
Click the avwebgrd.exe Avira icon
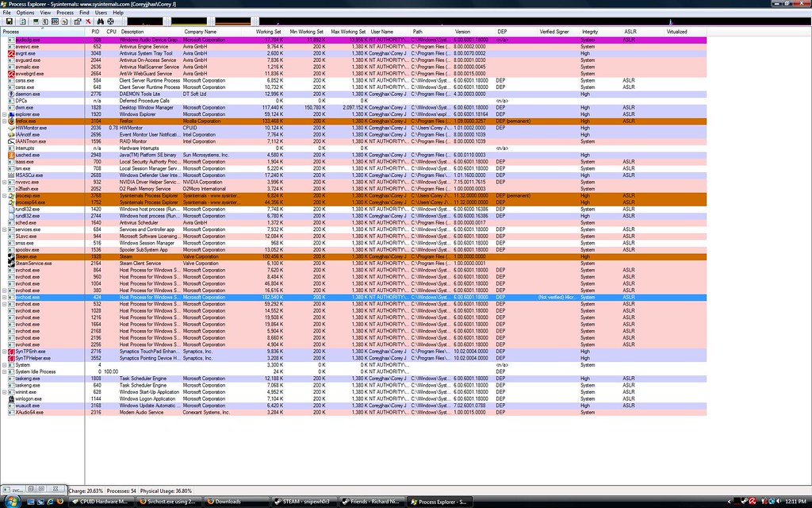pyautogui.click(x=11, y=74)
